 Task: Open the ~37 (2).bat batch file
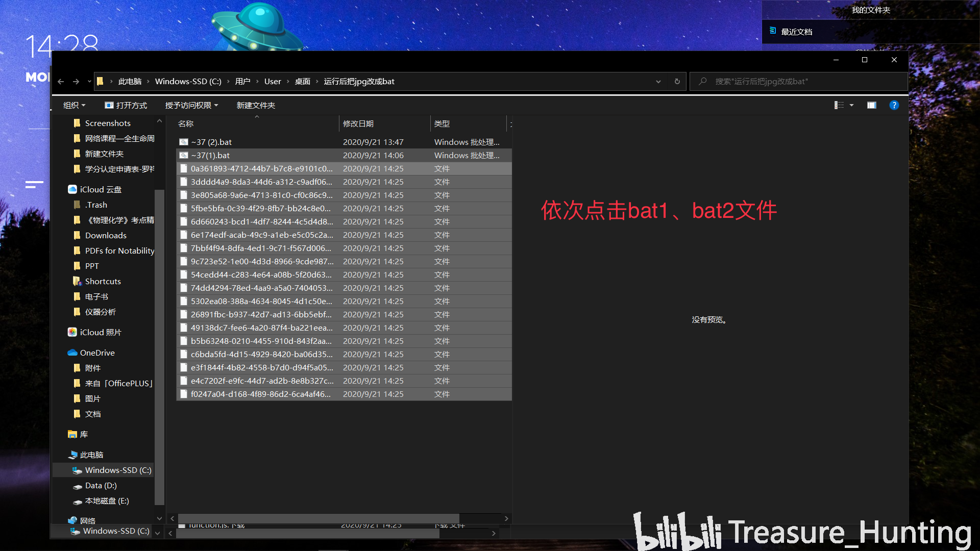coord(211,142)
